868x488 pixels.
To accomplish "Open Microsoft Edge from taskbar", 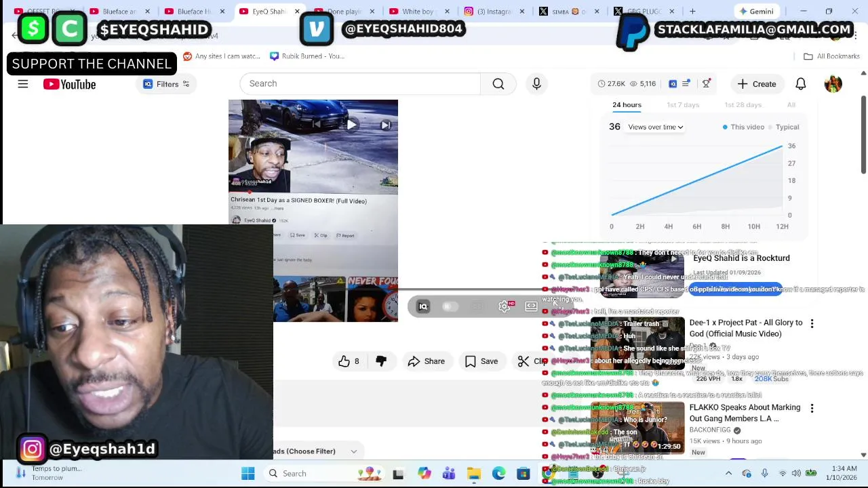I will [498, 474].
